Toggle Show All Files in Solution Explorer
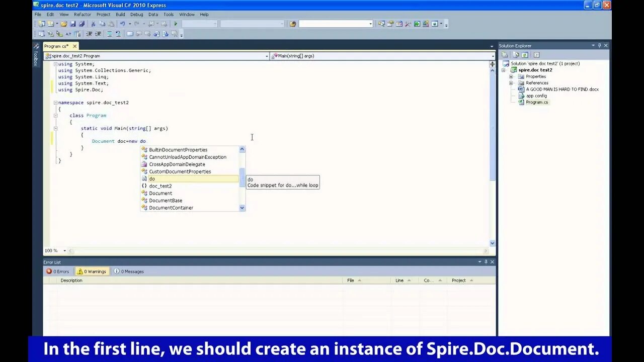Image resolution: width=644 pixels, height=362 pixels. click(x=516, y=55)
